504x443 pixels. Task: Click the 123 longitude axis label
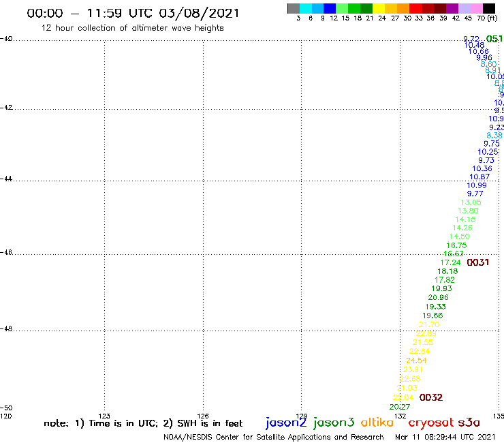[104, 416]
